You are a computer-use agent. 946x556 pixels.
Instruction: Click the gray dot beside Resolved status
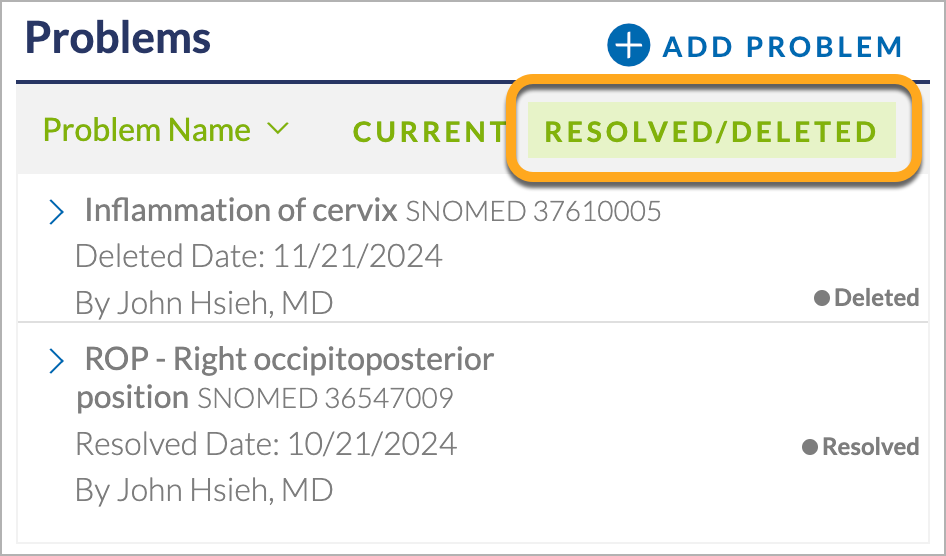pyautogui.click(x=810, y=447)
